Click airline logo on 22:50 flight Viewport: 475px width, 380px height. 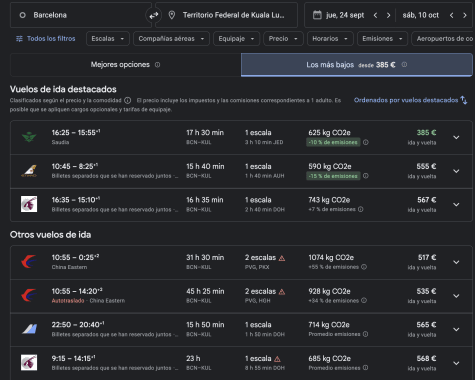[x=29, y=329]
